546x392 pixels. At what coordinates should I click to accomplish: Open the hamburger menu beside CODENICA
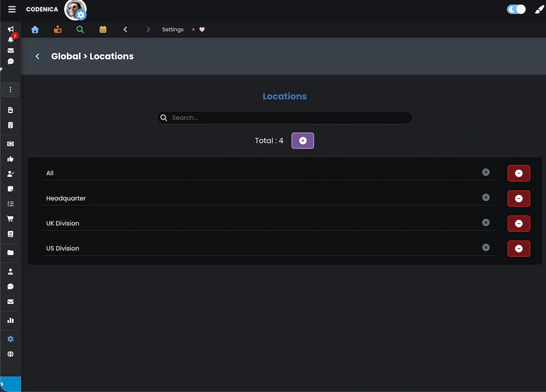pyautogui.click(x=11, y=9)
